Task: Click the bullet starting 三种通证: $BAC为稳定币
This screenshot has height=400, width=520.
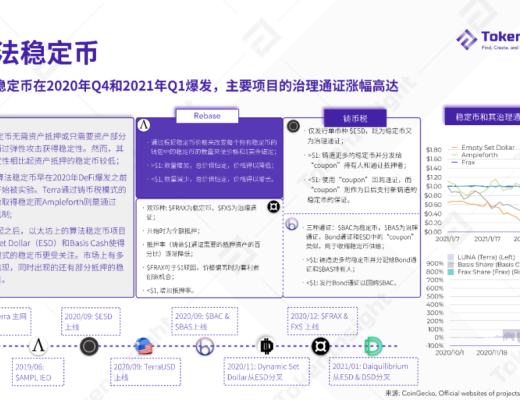Action: pyautogui.click(x=361, y=237)
